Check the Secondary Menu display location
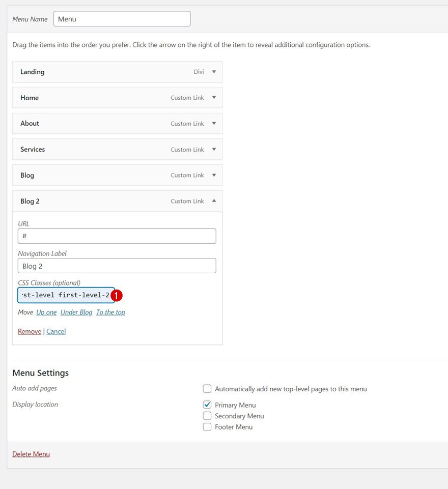This screenshot has width=448, height=489. (x=207, y=416)
